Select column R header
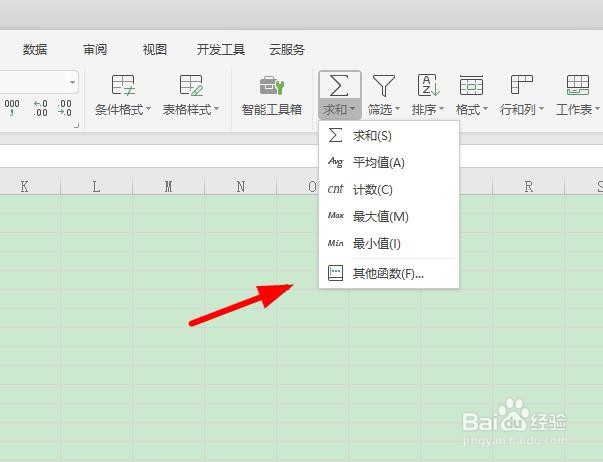This screenshot has height=462, width=603. click(528, 187)
